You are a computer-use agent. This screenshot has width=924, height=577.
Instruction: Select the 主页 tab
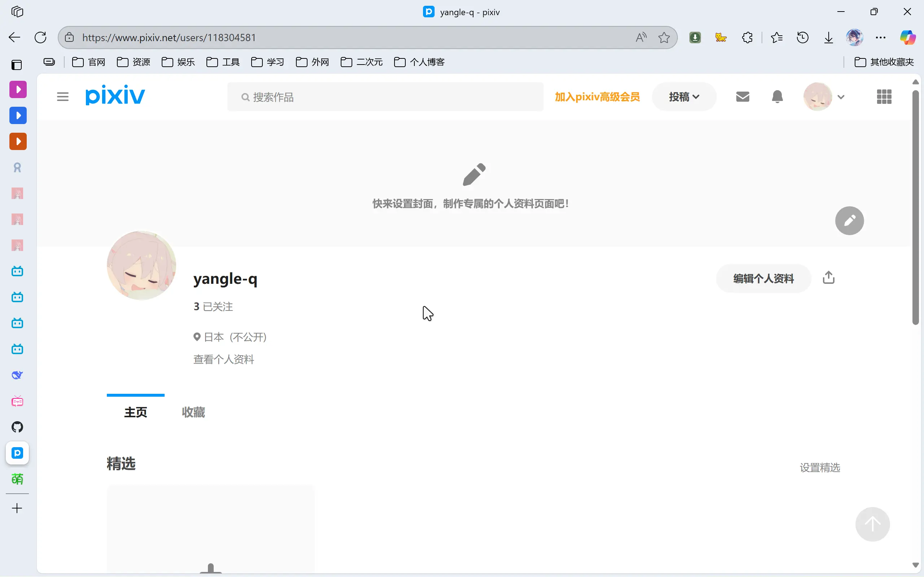tap(136, 412)
